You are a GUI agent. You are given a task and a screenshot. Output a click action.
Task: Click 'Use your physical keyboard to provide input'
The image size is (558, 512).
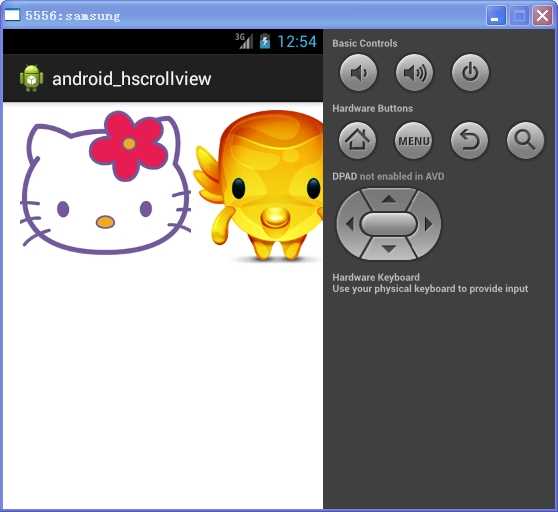click(x=430, y=289)
